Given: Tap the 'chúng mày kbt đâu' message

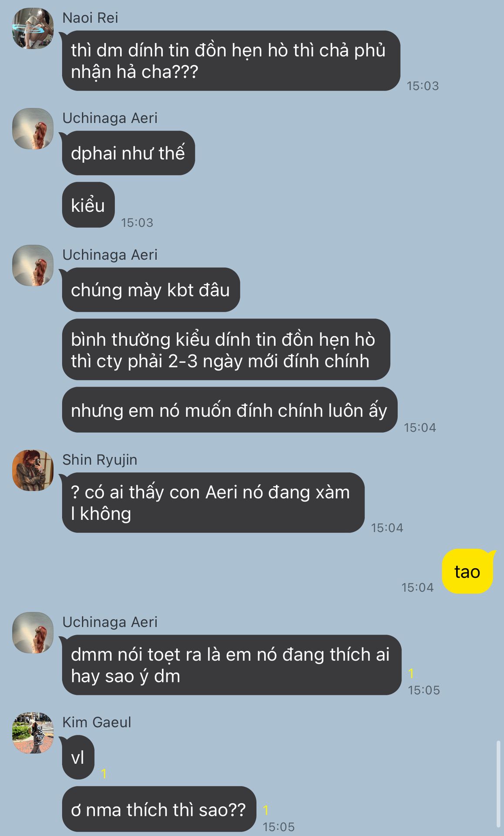Looking at the screenshot, I should click(151, 290).
